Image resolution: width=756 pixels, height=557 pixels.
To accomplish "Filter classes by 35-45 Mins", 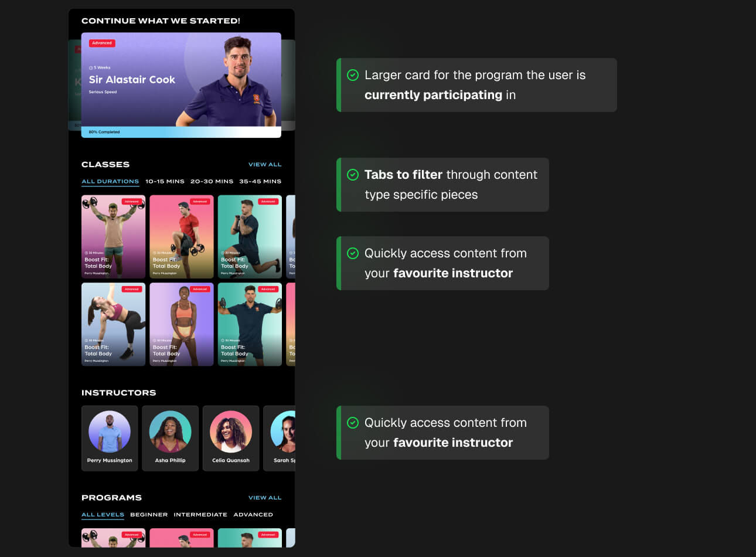I will (x=260, y=182).
